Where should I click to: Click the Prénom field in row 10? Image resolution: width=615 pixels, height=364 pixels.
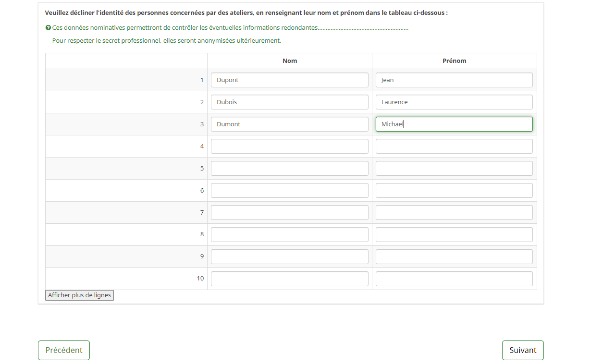click(x=454, y=279)
